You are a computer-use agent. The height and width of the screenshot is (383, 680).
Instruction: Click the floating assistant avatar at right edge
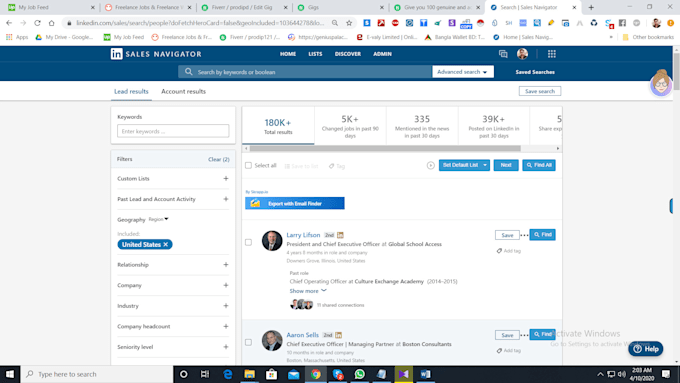660,83
